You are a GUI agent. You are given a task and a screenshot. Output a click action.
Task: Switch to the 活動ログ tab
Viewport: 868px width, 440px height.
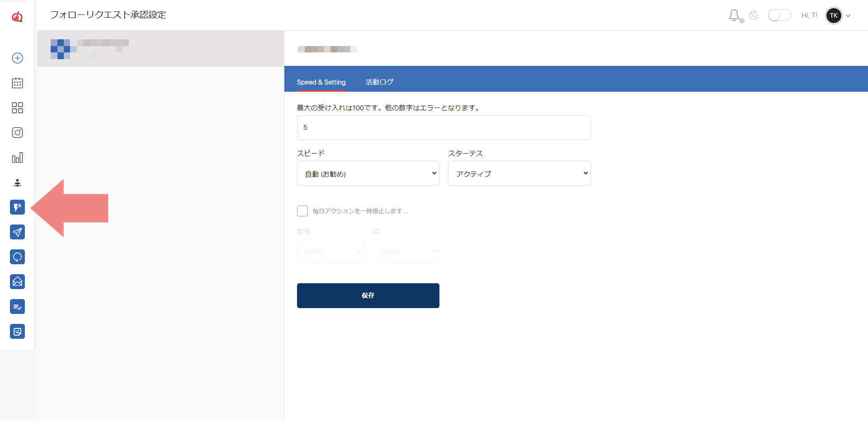pos(379,82)
